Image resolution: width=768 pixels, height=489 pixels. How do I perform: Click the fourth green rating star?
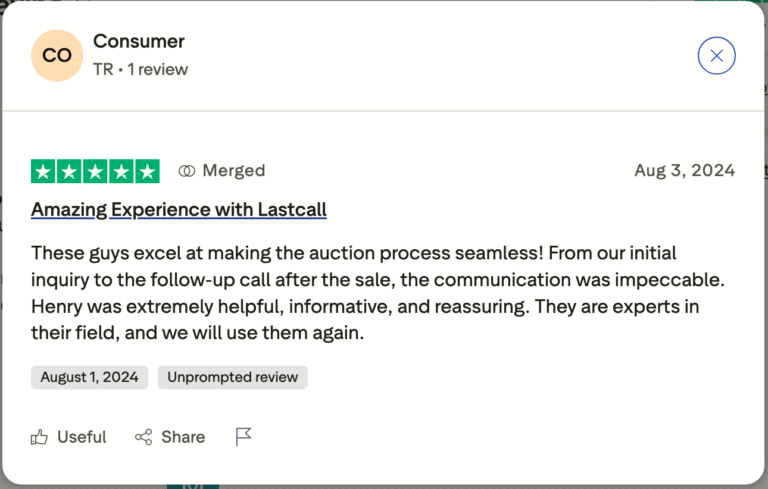pyautogui.click(x=121, y=171)
